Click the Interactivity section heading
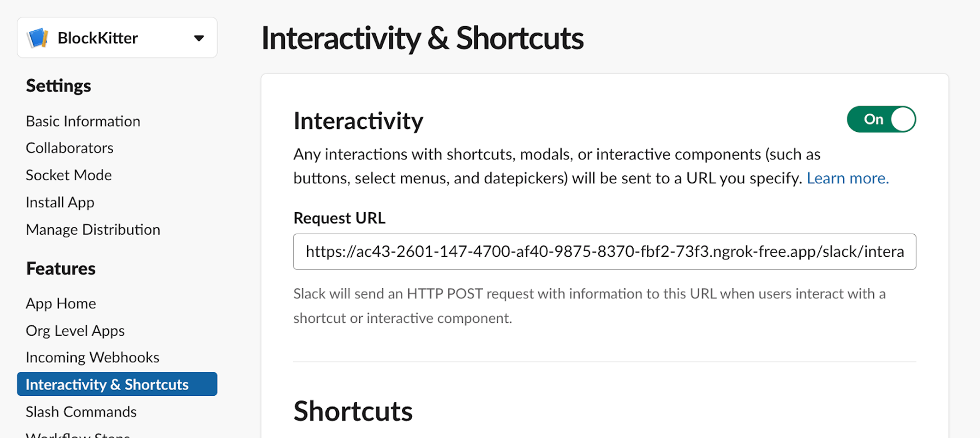Image resolution: width=980 pixels, height=438 pixels. point(358,120)
